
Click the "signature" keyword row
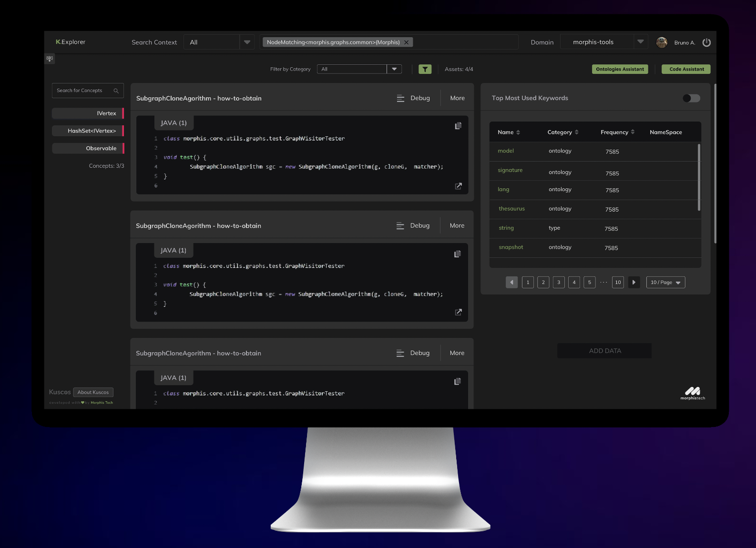[x=595, y=171]
